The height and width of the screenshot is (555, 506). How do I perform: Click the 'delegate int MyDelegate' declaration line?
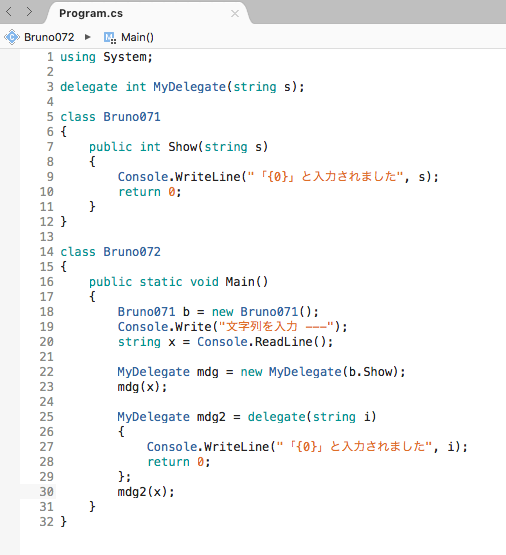(182, 87)
